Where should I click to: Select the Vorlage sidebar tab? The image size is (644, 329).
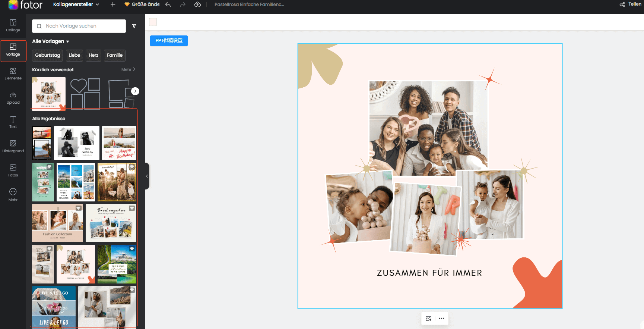coord(13,50)
